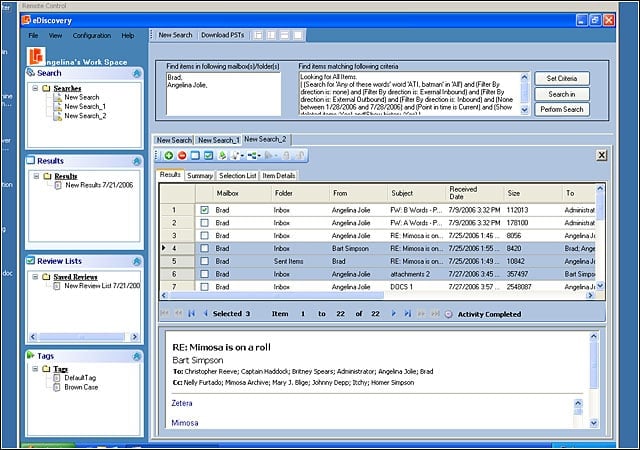The height and width of the screenshot is (450, 640).
Task: Click the Search in button
Action: coord(562,94)
